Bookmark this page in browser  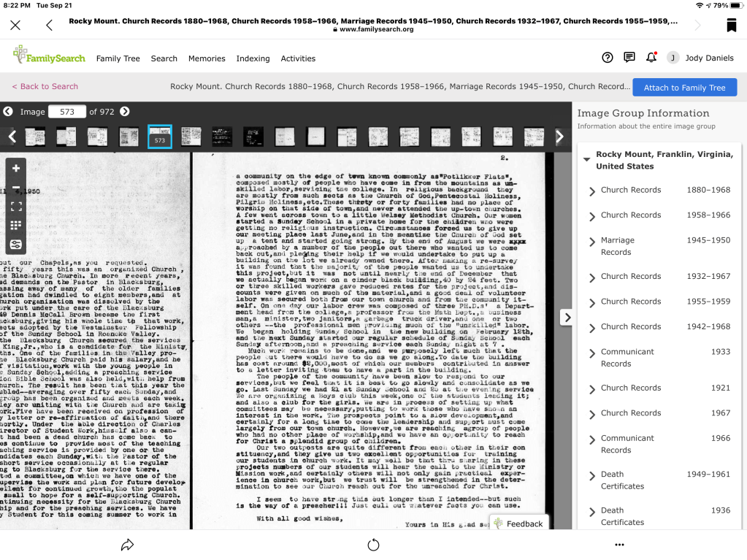(731, 26)
